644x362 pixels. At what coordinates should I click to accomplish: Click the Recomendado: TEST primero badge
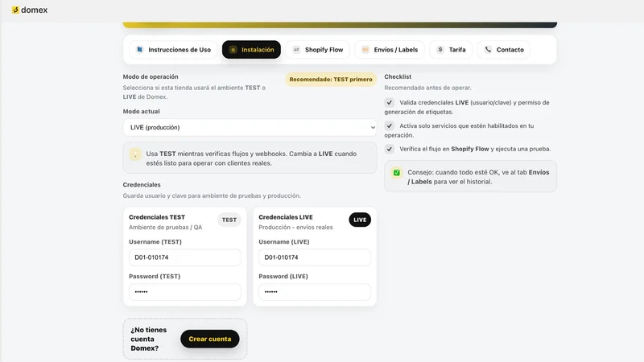[x=331, y=80]
